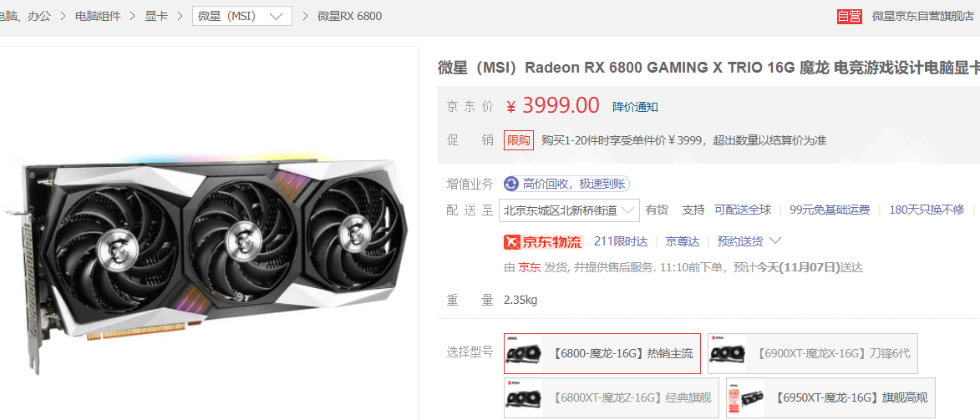
Task: Select model option 6950XT-魔龙-16G 旗舰高规
Action: (x=830, y=398)
